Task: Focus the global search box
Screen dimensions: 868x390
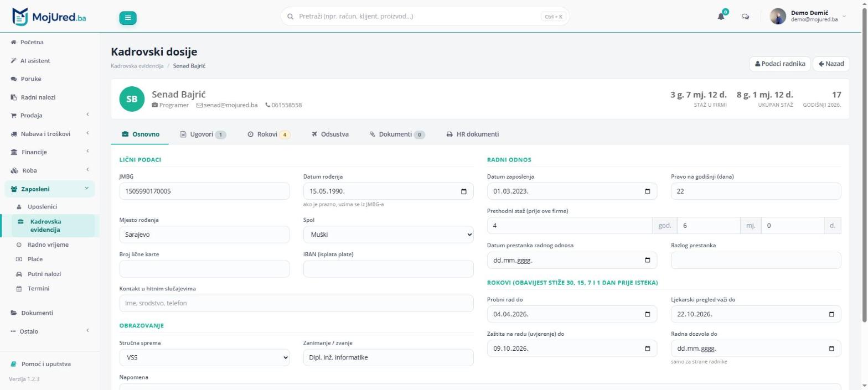Action: tap(425, 17)
